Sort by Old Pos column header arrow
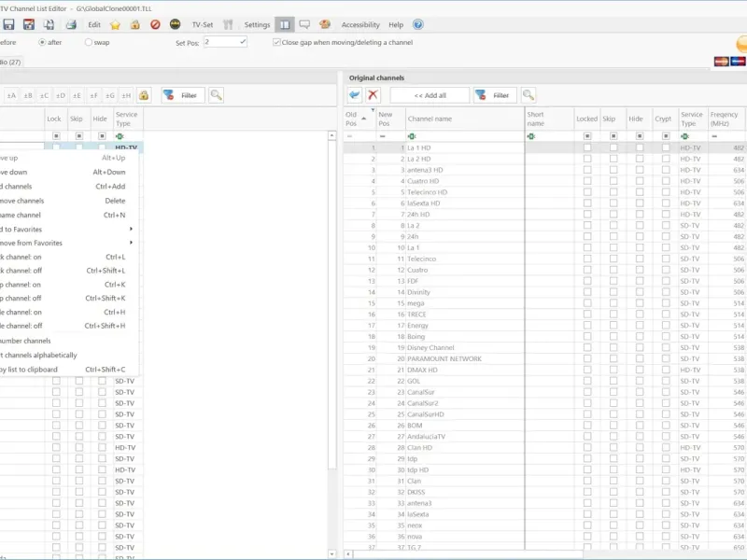747x560 pixels. tap(364, 119)
